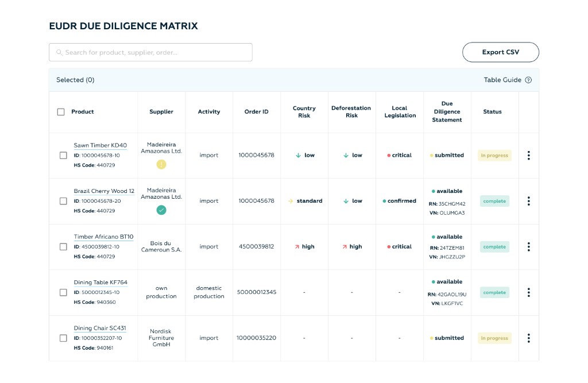This screenshot has width=588, height=383.
Task: Open the Dining Chair SC431 link
Action: [100, 328]
